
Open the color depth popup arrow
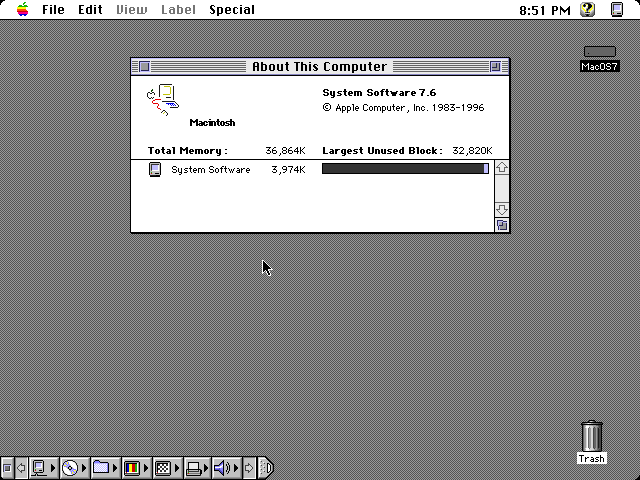pos(146,468)
